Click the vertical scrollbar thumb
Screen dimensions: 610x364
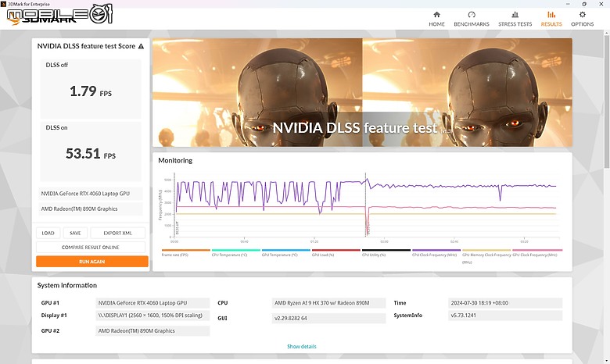tap(607, 102)
